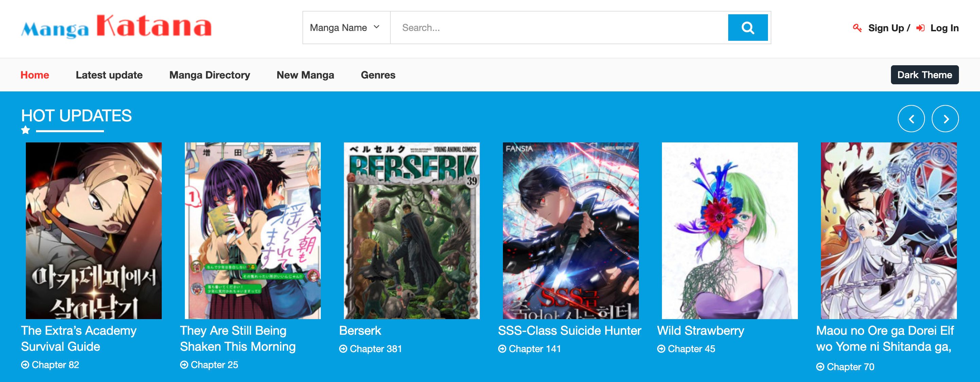This screenshot has height=382, width=980.
Task: Click the blue magnifier search button
Action: click(748, 28)
